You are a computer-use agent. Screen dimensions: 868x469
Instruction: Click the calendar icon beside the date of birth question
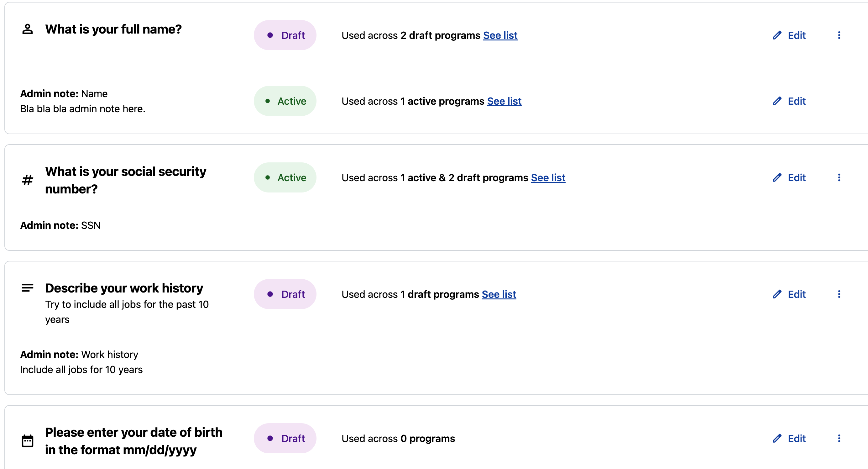pos(28,441)
